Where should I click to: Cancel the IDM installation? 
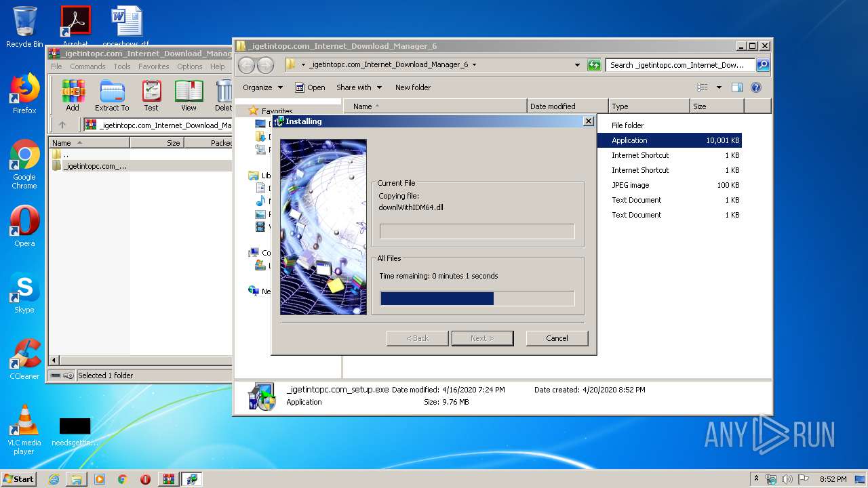557,338
